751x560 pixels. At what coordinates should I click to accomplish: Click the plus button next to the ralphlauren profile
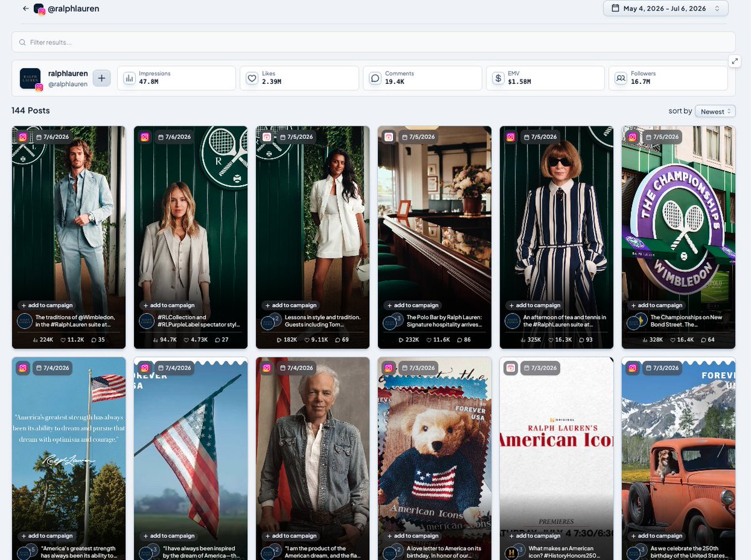coord(102,78)
